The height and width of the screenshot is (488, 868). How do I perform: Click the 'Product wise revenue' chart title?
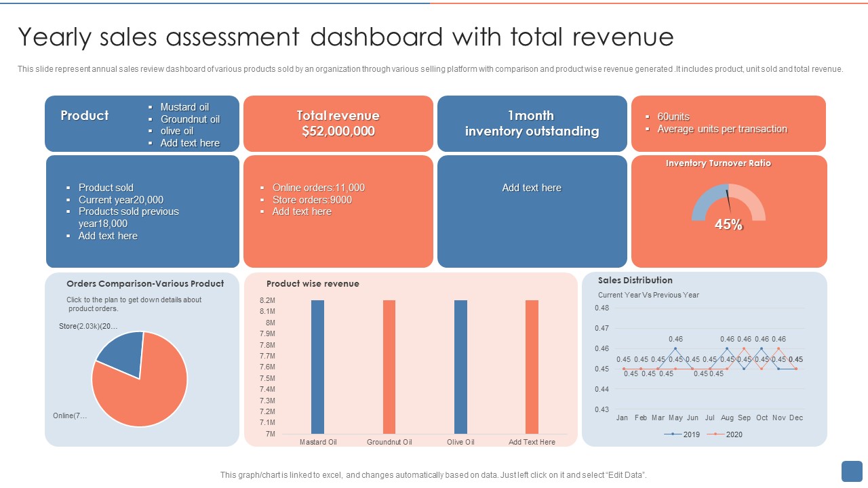[313, 283]
